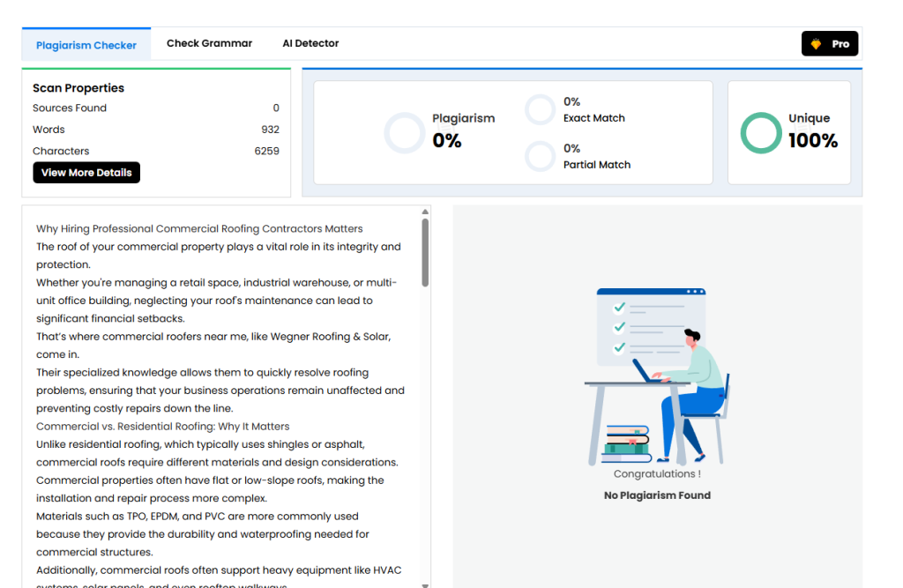Click the Words count value 932
Image resolution: width=903 pixels, height=588 pixels.
pos(270,130)
